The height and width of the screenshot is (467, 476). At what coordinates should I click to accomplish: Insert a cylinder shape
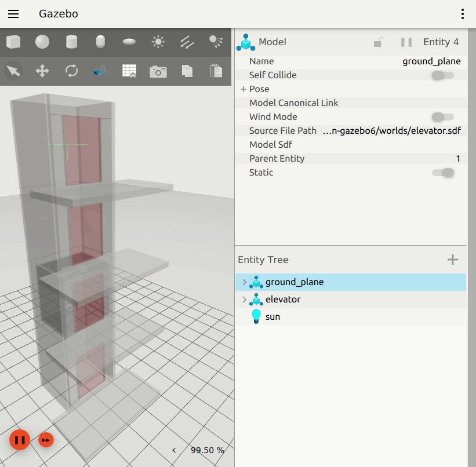tap(71, 42)
